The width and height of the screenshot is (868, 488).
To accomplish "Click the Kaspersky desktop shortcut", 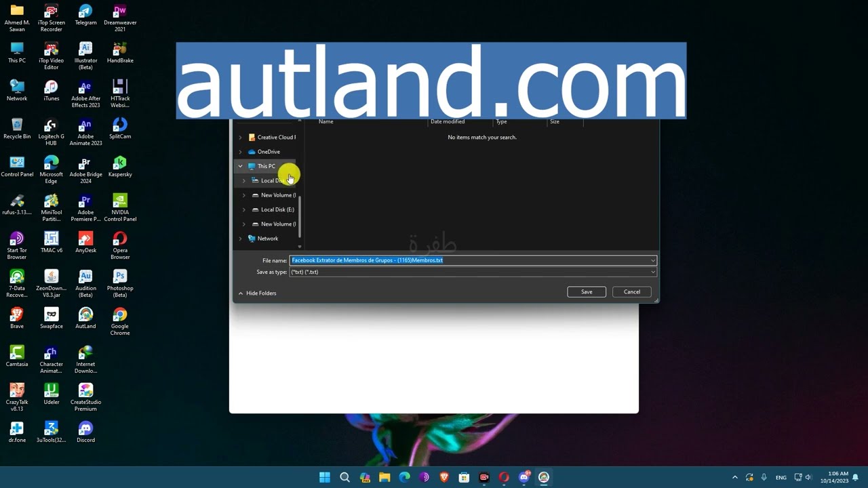I will click(120, 167).
